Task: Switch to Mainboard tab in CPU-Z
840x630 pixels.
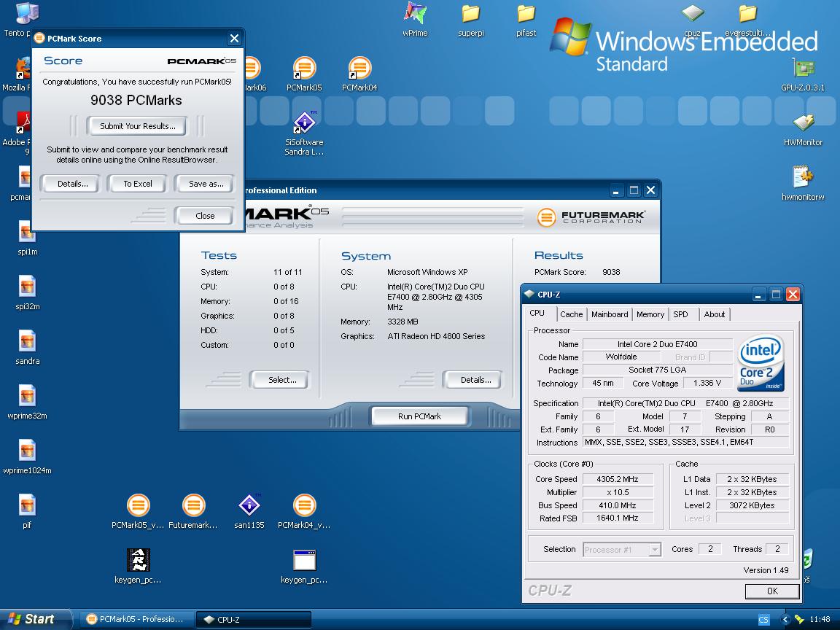Action: [610, 314]
